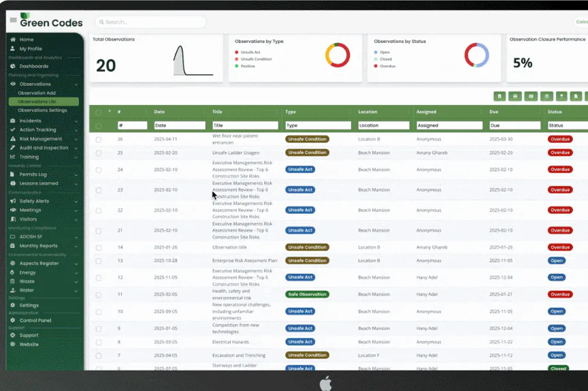Click the Waste trash icon
Image resolution: width=588 pixels, height=391 pixels.
pos(12,281)
